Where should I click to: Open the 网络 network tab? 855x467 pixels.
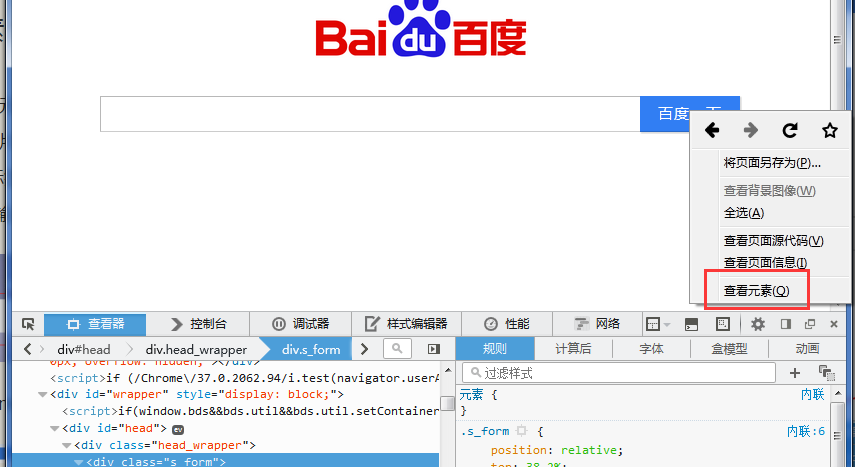click(597, 324)
